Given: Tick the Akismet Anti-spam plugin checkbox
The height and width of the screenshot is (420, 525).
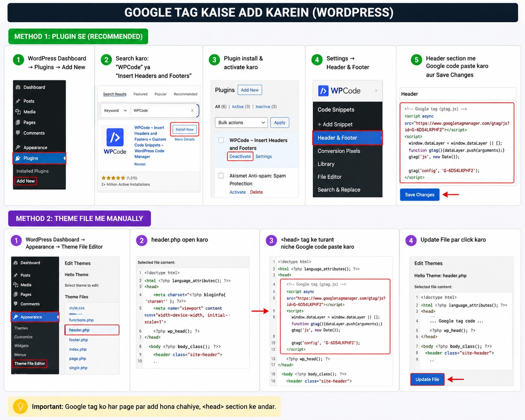Looking at the screenshot, I should (x=221, y=176).
